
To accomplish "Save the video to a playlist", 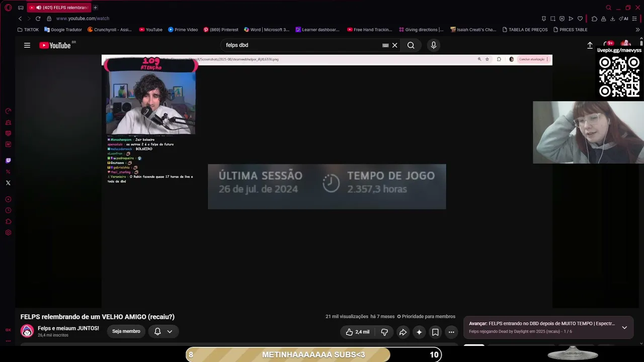I will pyautogui.click(x=435, y=332).
